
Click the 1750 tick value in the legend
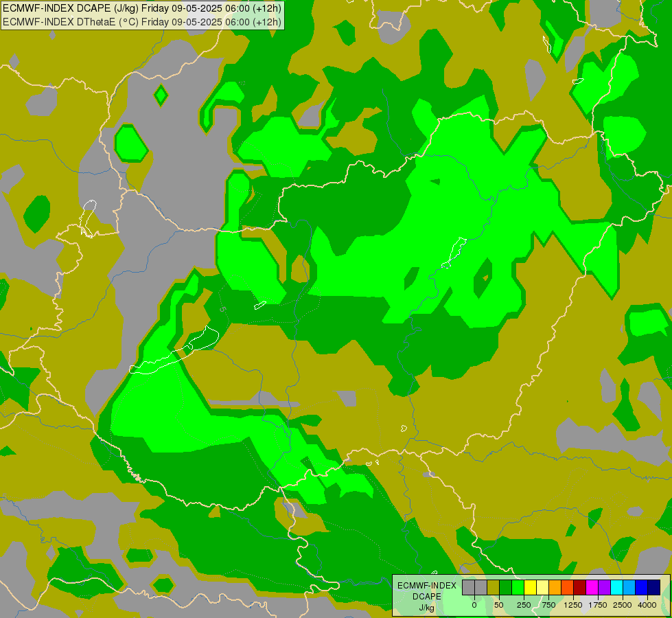click(x=598, y=605)
